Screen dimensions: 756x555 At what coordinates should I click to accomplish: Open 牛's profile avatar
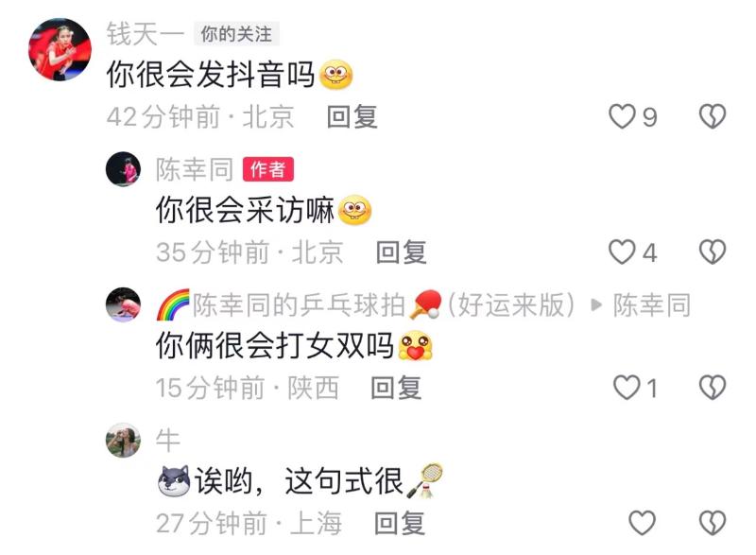[123, 441]
